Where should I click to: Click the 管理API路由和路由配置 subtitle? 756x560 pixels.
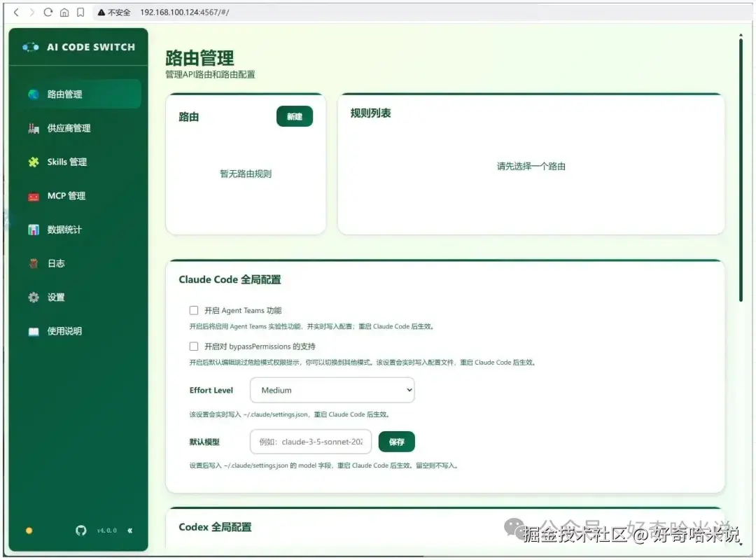210,74
